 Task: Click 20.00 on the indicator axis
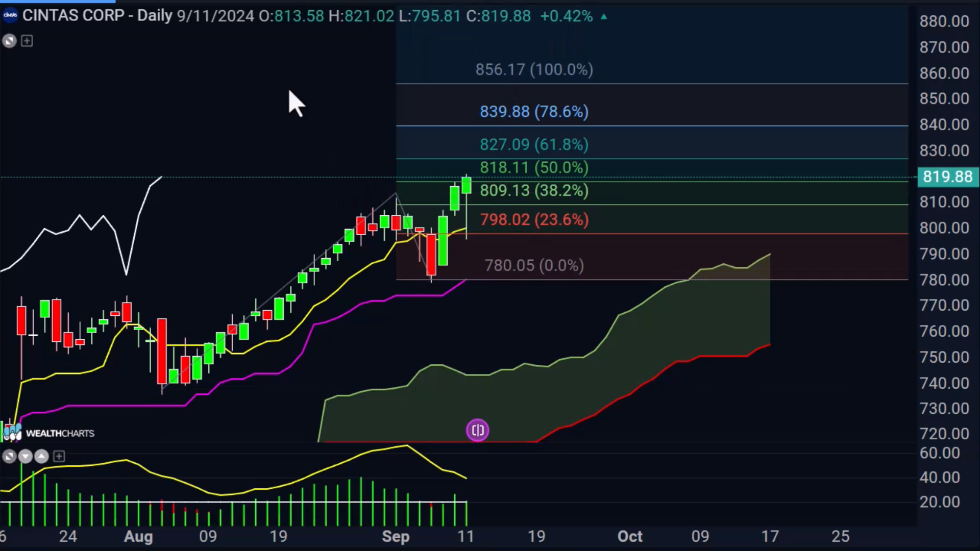[940, 502]
